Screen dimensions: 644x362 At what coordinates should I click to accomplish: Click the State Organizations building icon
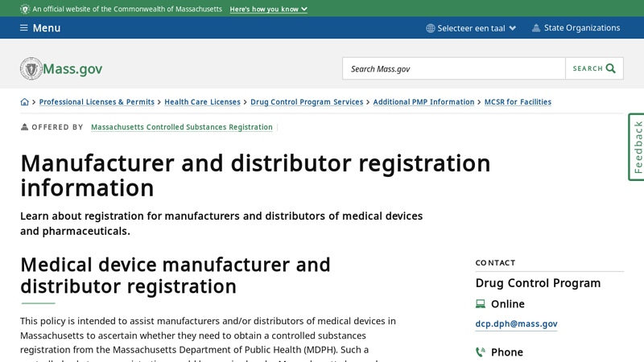(x=536, y=28)
